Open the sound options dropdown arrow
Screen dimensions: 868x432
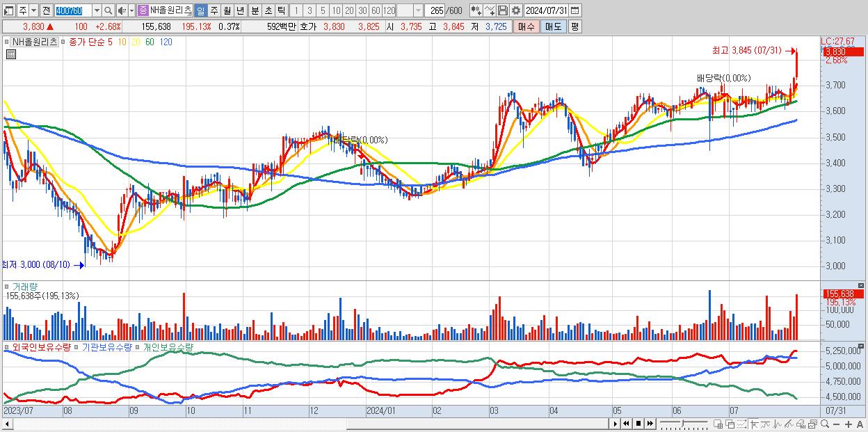[132, 10]
